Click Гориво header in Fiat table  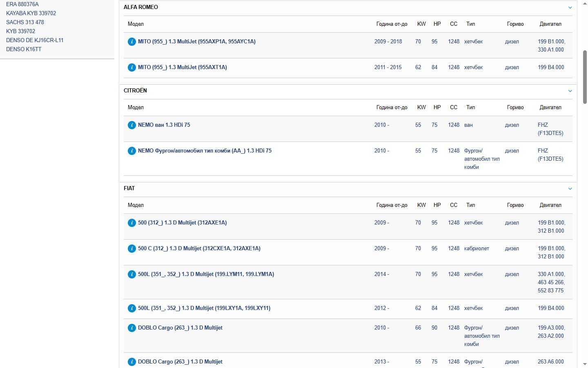pos(515,205)
